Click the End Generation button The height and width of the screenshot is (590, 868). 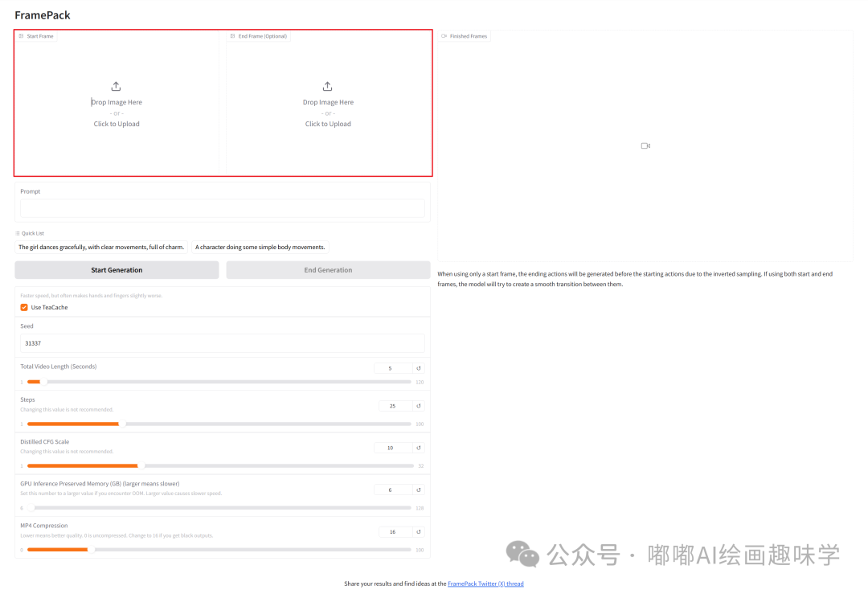point(328,270)
